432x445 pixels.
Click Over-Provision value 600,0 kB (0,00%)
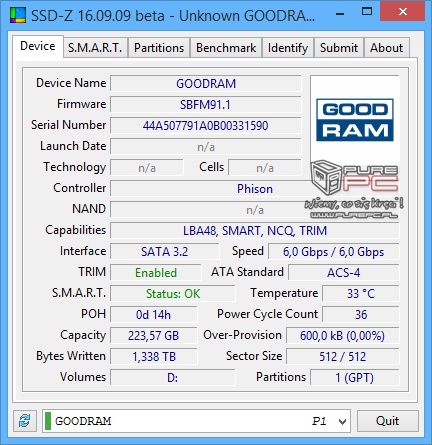tap(343, 336)
